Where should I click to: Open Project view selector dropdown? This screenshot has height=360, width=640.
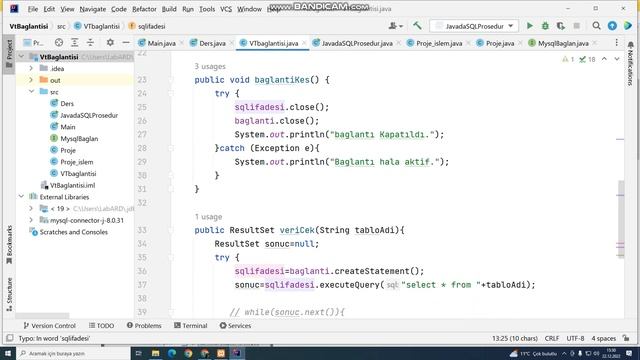click(x=33, y=43)
